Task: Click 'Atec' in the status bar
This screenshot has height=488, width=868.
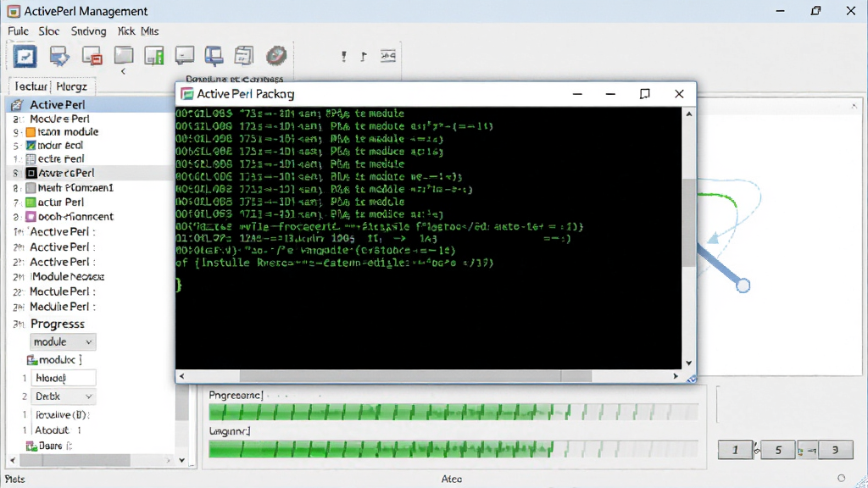Action: click(452, 480)
